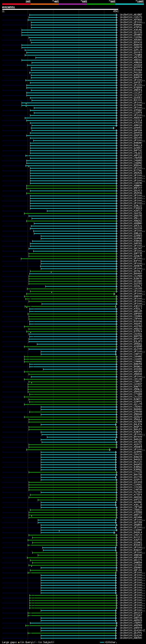Click the red 20% identity color segment
Viewport: 146px width, 644px height.
tap(16, 4)
